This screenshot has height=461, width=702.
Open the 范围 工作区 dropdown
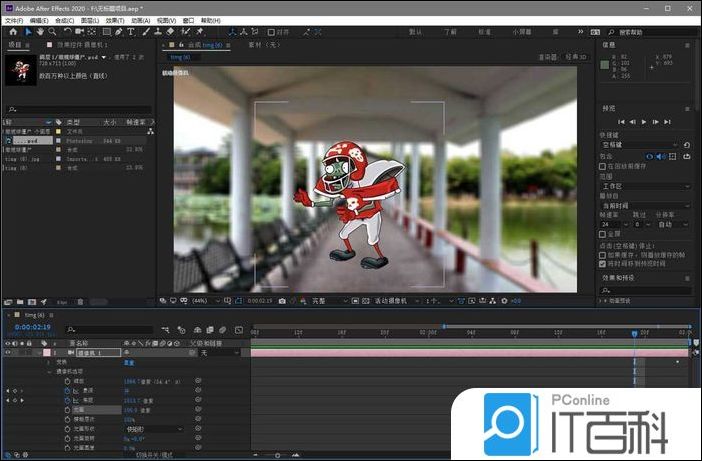pyautogui.click(x=644, y=186)
